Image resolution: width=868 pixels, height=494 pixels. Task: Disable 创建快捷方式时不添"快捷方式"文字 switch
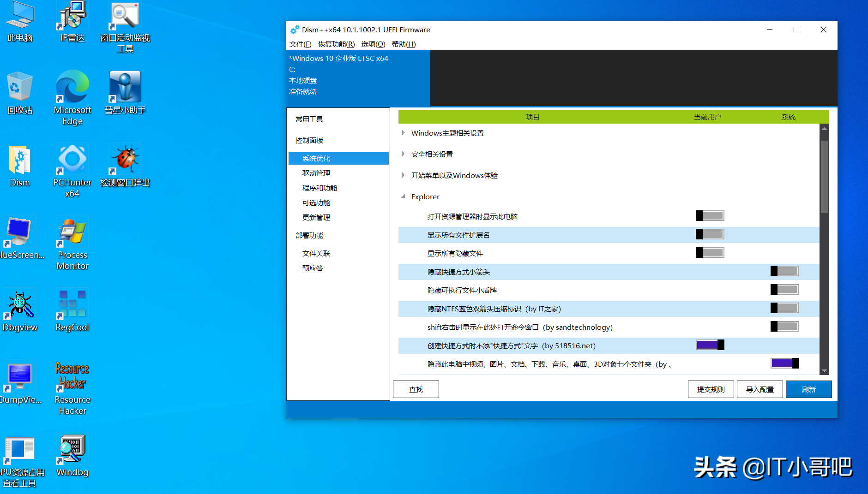pos(710,345)
